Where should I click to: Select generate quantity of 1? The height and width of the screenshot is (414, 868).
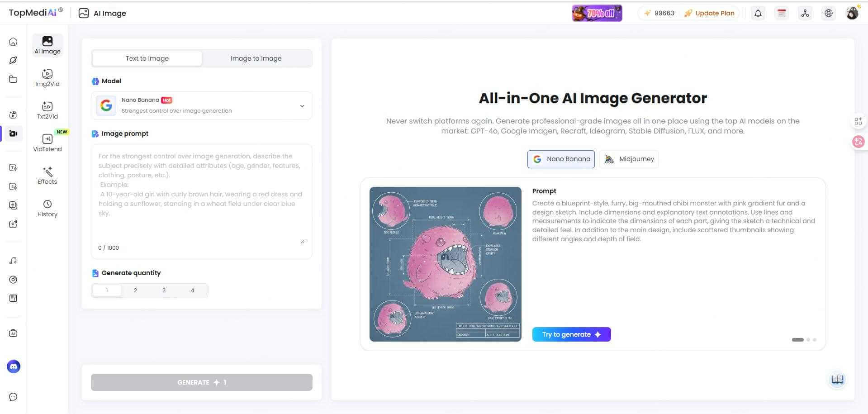click(x=107, y=290)
